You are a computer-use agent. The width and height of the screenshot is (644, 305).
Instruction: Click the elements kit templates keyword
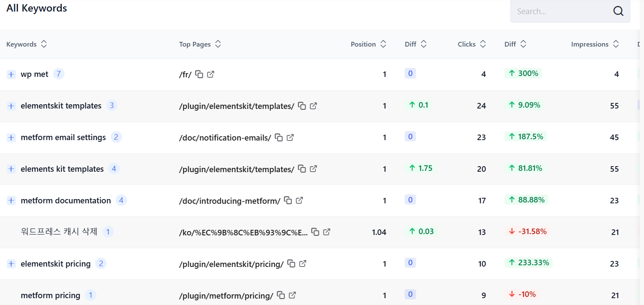(x=62, y=169)
